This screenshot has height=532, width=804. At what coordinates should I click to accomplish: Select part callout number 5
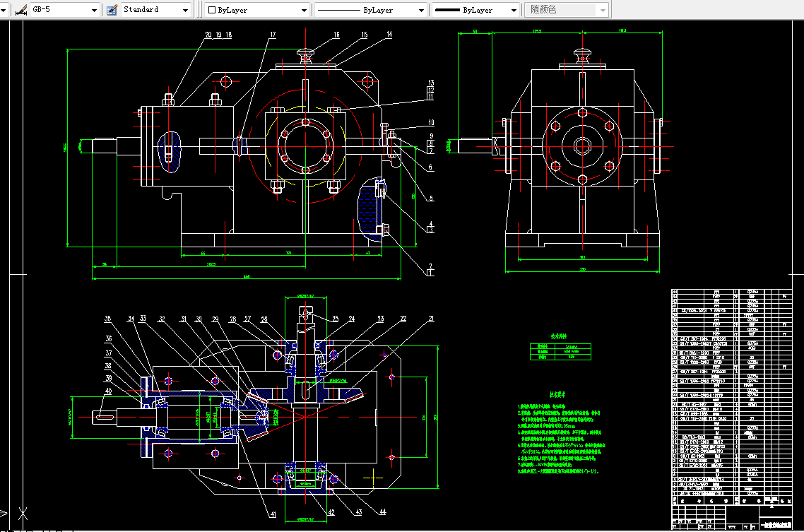(x=431, y=198)
